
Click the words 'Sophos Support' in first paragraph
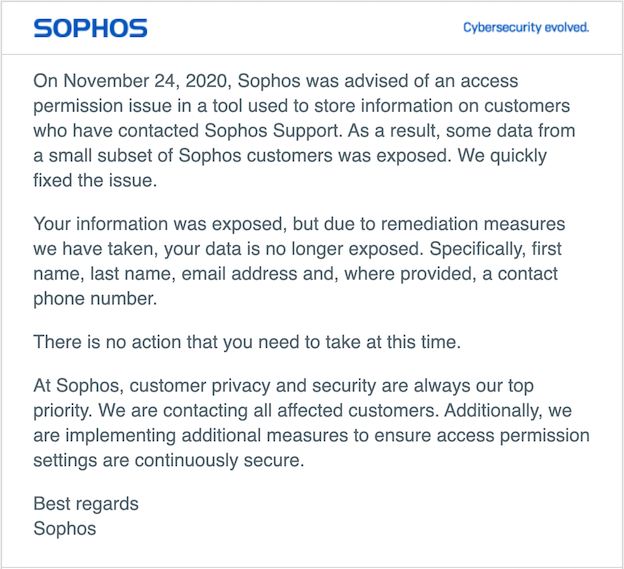point(271,131)
